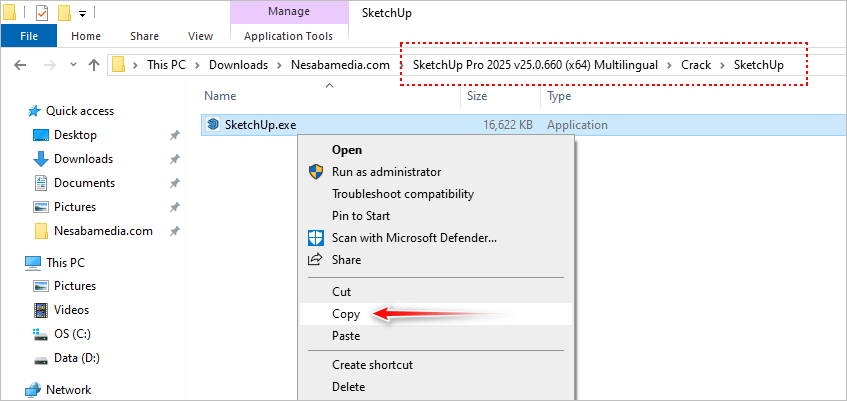This screenshot has height=401, width=847.
Task: Select Run as administrator in context menu
Action: click(386, 172)
